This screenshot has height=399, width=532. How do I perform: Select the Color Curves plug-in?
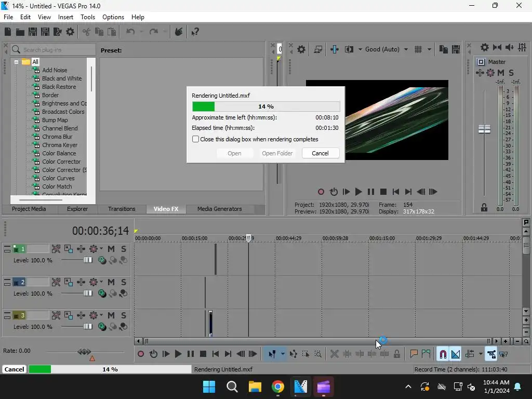pyautogui.click(x=58, y=178)
